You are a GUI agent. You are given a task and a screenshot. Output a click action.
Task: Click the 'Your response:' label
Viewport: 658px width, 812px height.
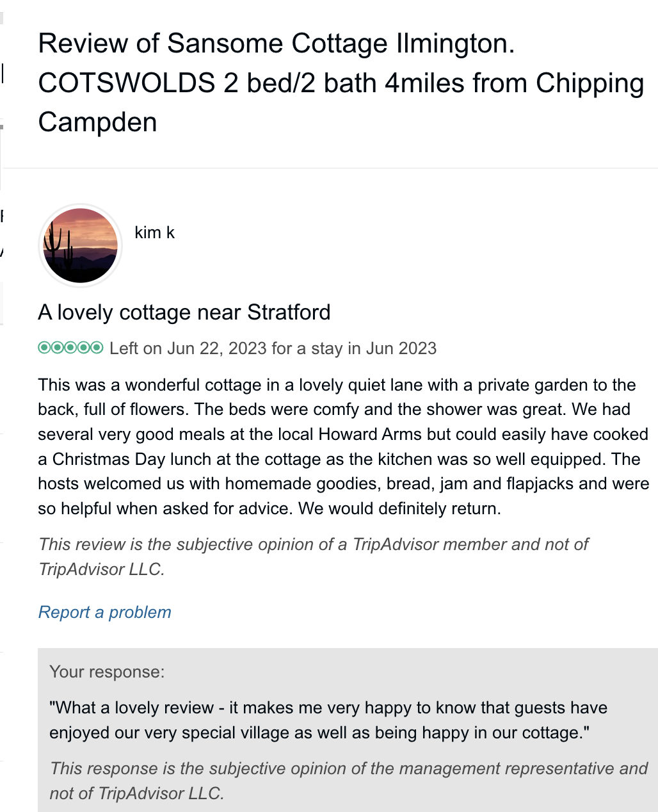coord(107,672)
